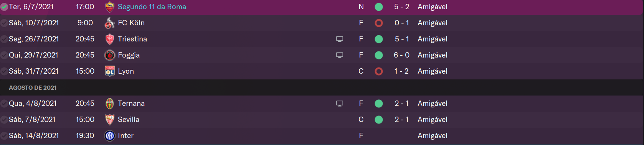The image size is (644, 145).
Task: Click the Roma club crest icon
Action: 110,7
